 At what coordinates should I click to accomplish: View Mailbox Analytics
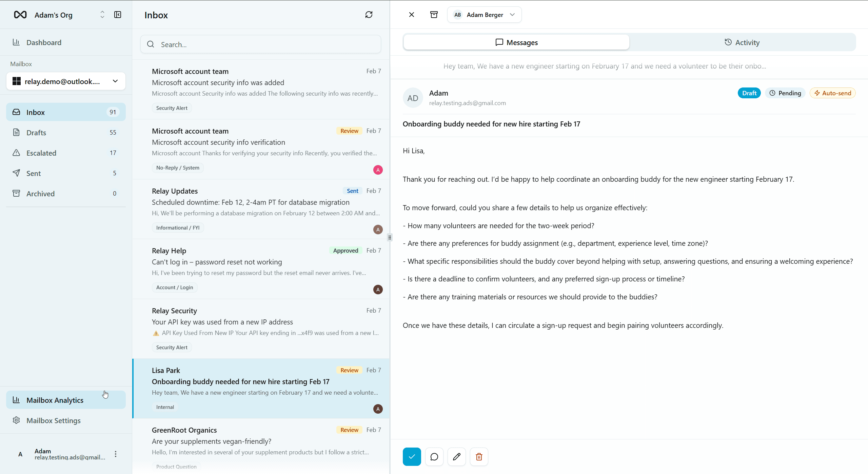pyautogui.click(x=55, y=400)
